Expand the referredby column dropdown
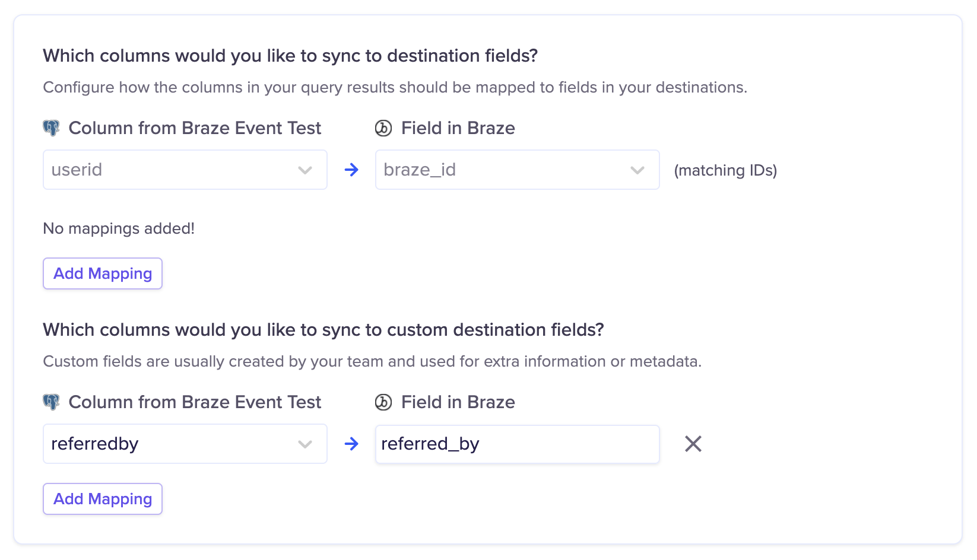The image size is (977, 560). (x=185, y=444)
